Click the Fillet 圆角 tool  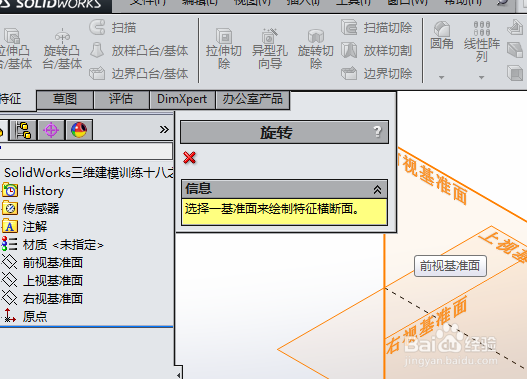[x=442, y=36]
